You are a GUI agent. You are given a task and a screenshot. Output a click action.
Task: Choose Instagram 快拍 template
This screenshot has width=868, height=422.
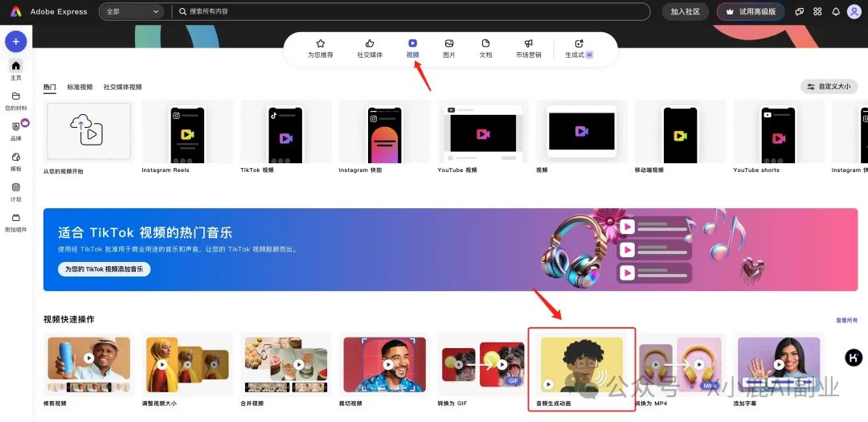click(x=384, y=137)
